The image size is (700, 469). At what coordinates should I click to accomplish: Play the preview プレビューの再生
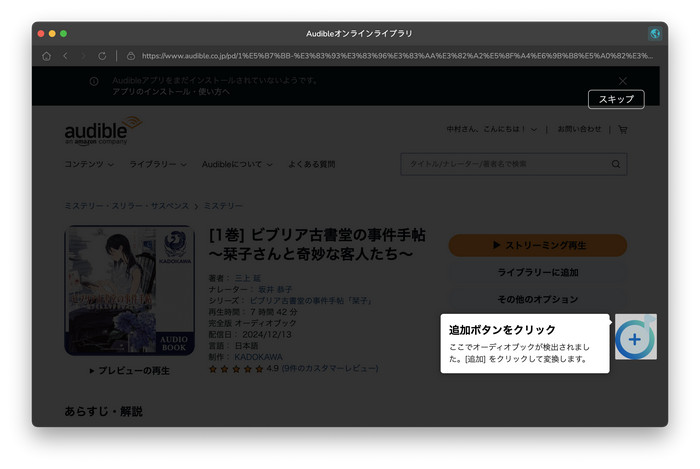129,371
